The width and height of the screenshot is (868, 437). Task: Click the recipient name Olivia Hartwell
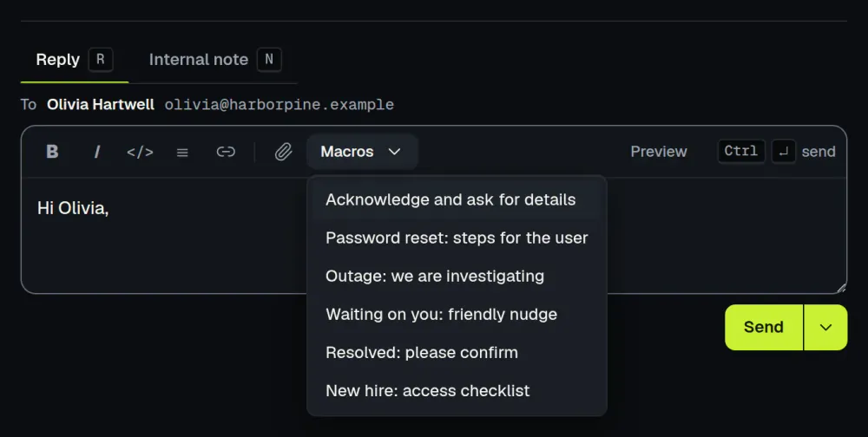[x=100, y=105]
